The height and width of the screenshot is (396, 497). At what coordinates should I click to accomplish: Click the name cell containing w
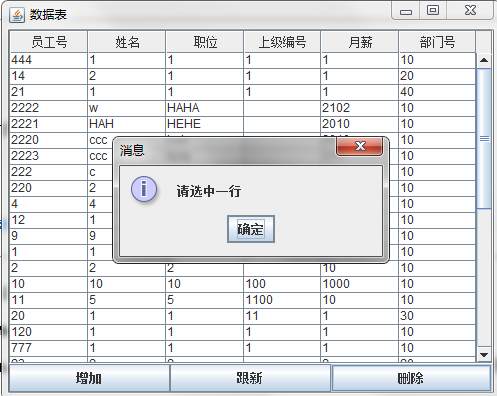[127, 108]
